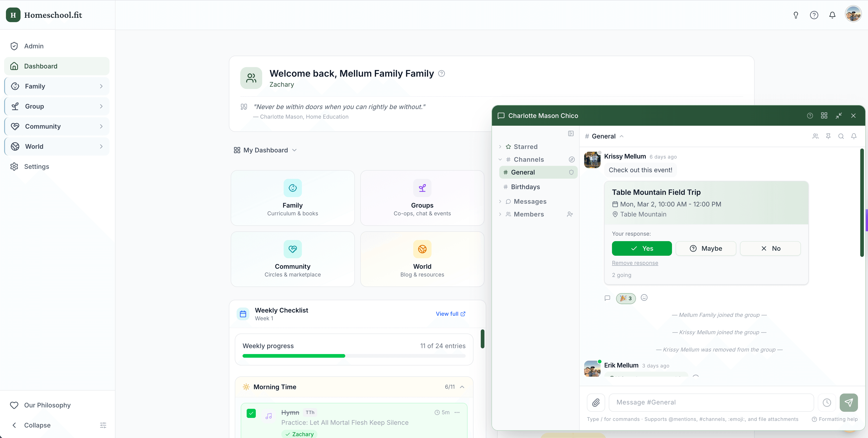Click the attach file paperclip icon
The height and width of the screenshot is (438, 868).
(596, 402)
